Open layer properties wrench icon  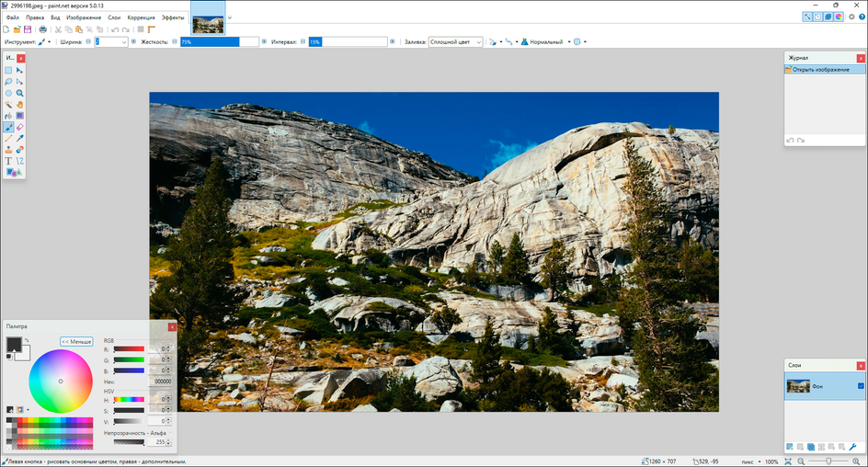tap(852, 447)
